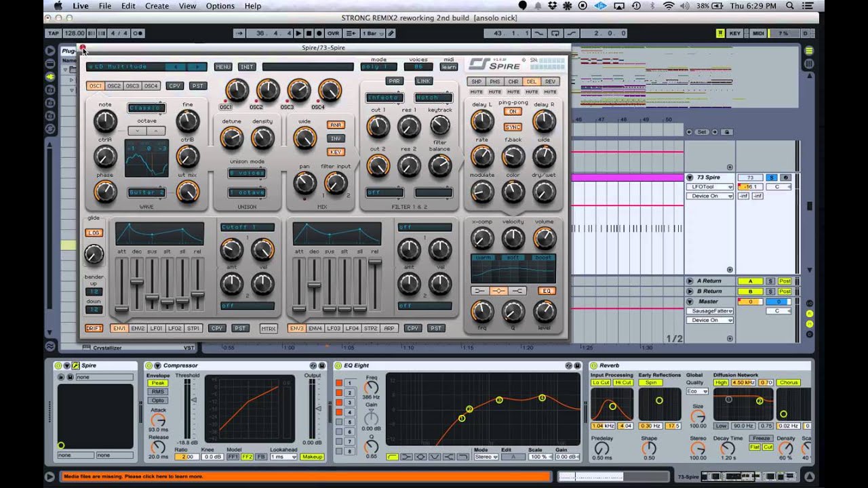The image size is (868, 488).
Task: Toggle the metronome button
Action: pos(138,33)
